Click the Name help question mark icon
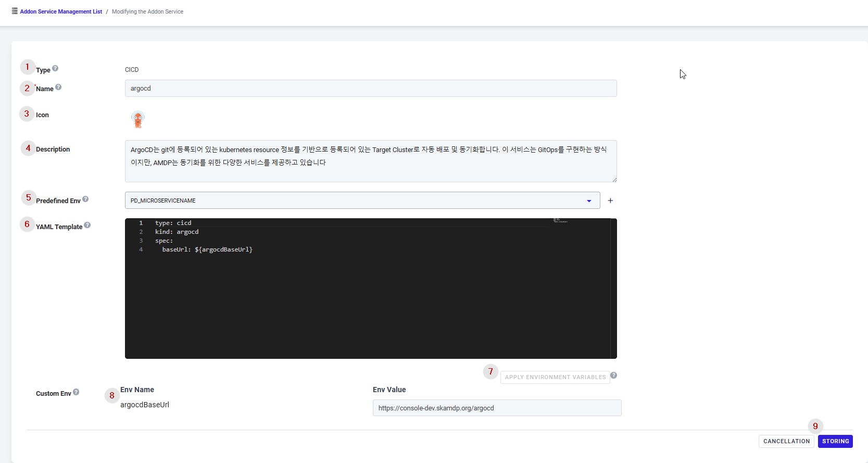Viewport: 868px width, 463px height. pos(58,87)
